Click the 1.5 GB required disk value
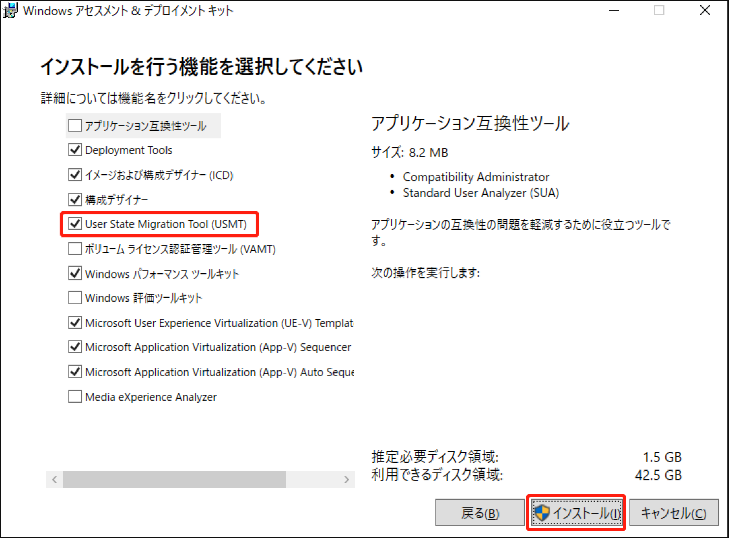 pyautogui.click(x=662, y=457)
